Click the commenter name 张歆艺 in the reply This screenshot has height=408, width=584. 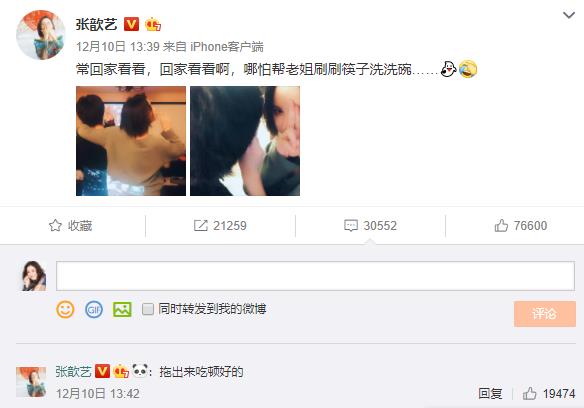point(73,371)
